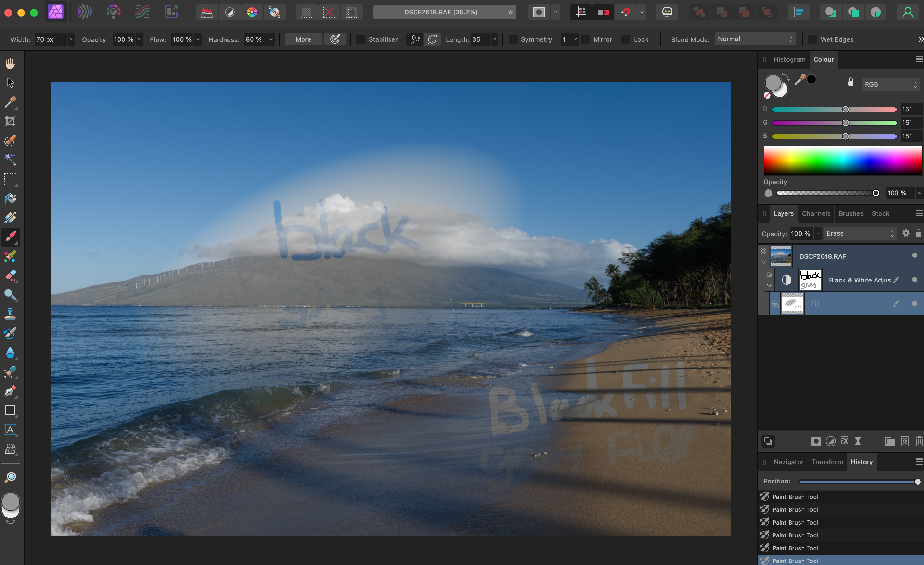Adjust the red R channel slider
924x565 pixels.
pos(834,109)
